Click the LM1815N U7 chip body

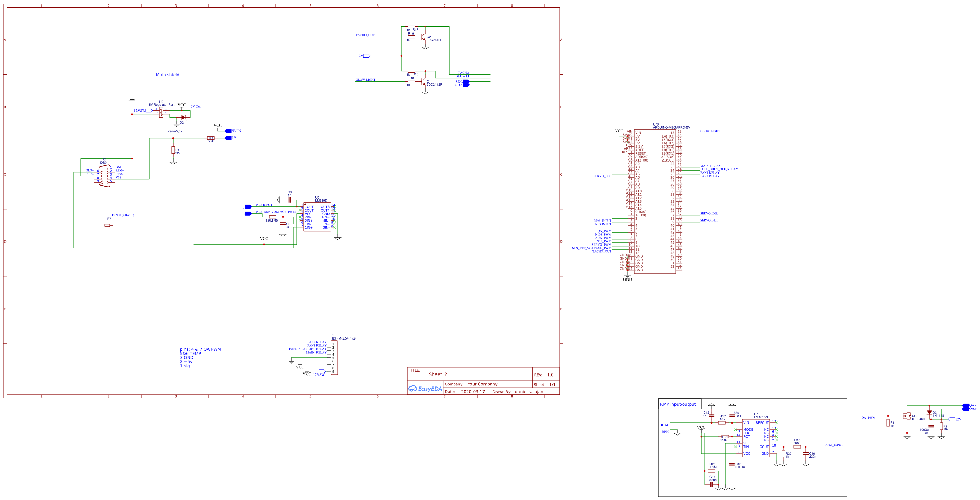point(756,438)
